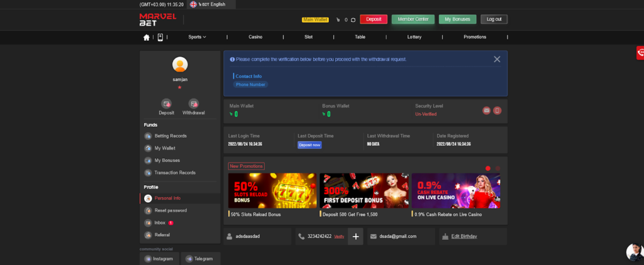Select the first promotions carousel dot
The height and width of the screenshot is (265, 644).
[x=488, y=168]
